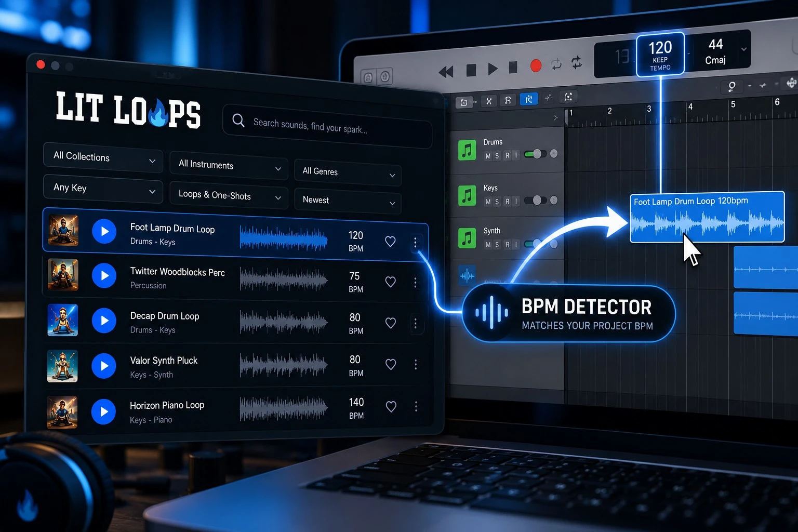
Task: Select the Foot Lamp Drum Loop 120bpm region
Action: click(707, 217)
